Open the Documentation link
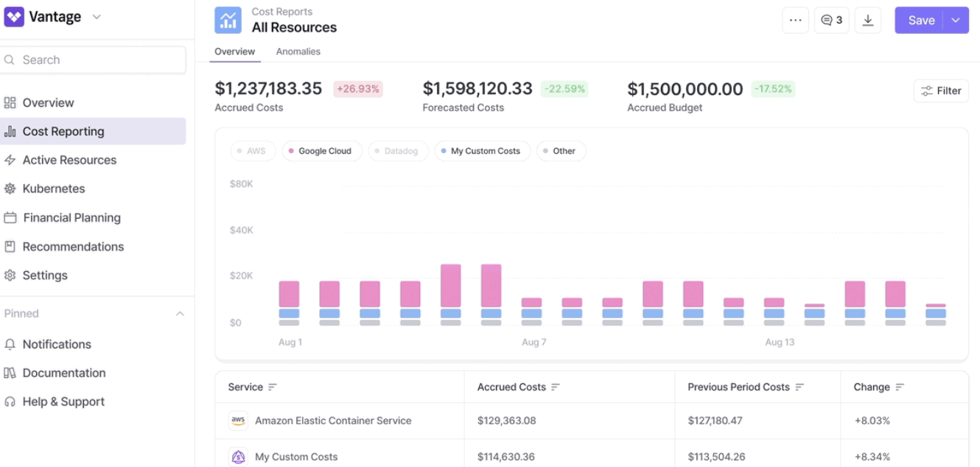Image resolution: width=980 pixels, height=467 pixels. [63, 373]
